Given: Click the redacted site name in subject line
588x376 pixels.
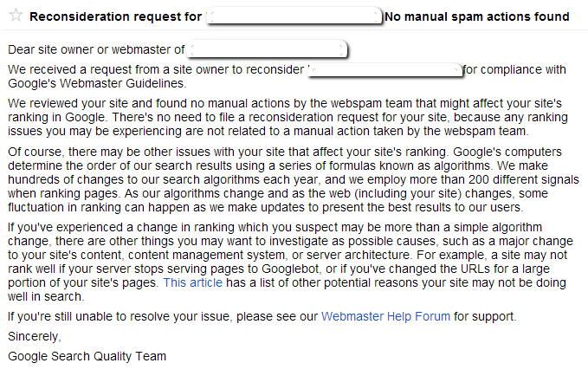Looking at the screenshot, I should 294,16.
